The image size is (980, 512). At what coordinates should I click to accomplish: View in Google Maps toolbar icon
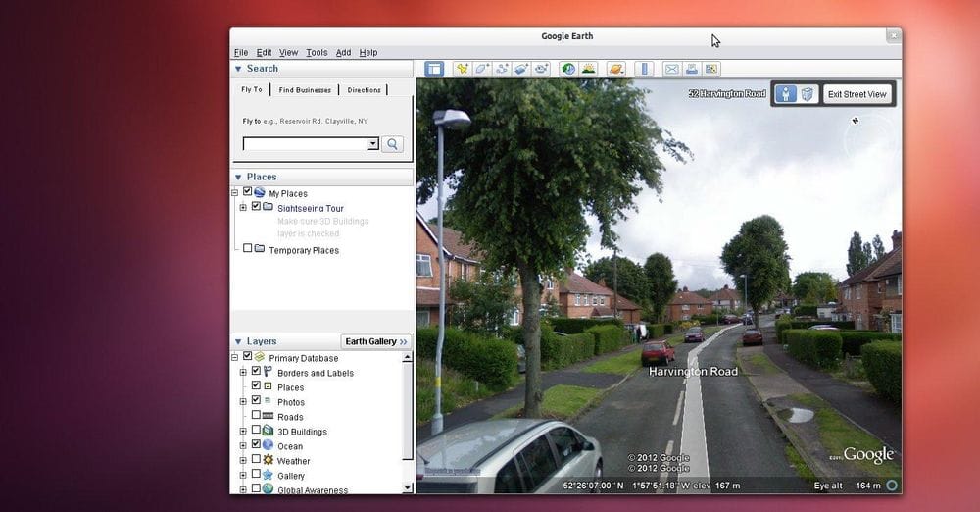[x=711, y=69]
